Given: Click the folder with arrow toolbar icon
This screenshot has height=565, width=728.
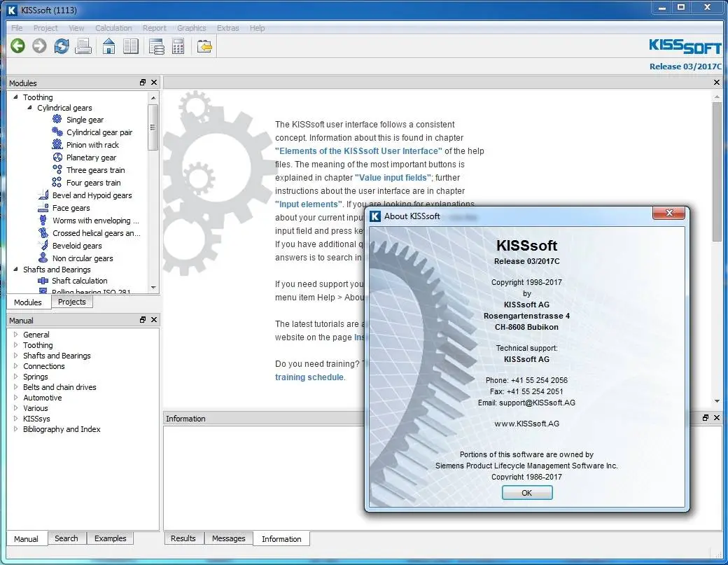Looking at the screenshot, I should 204,46.
